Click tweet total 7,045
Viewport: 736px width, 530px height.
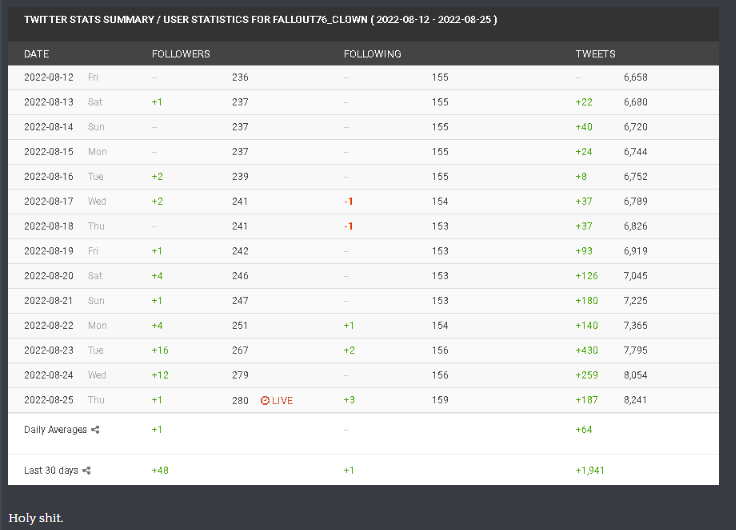coord(636,276)
